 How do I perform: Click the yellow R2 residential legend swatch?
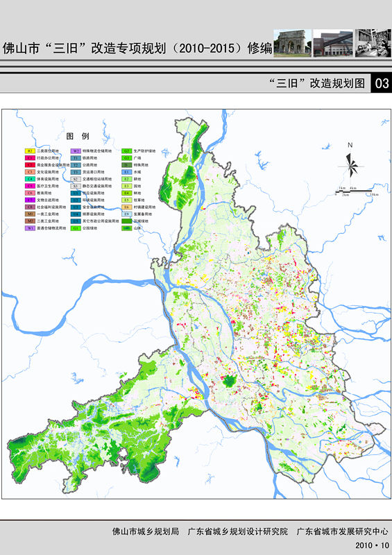point(30,151)
